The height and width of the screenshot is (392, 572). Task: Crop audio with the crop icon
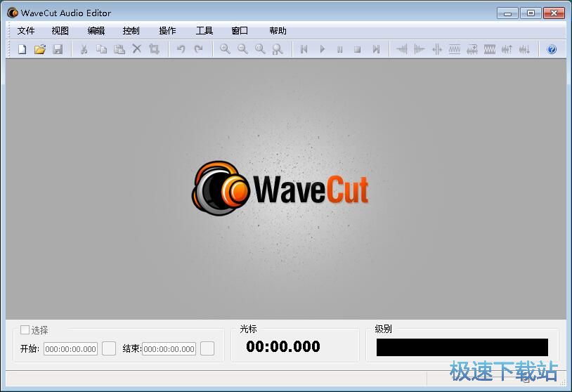click(x=155, y=49)
